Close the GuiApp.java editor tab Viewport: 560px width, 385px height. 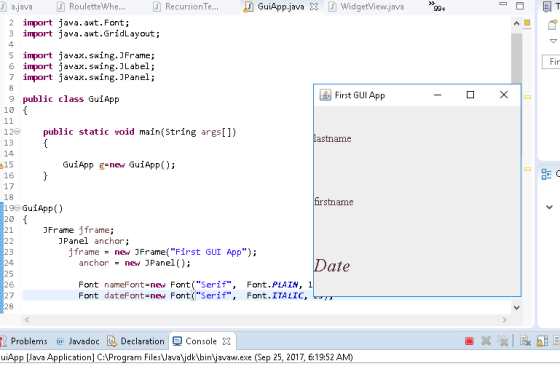[x=314, y=6]
